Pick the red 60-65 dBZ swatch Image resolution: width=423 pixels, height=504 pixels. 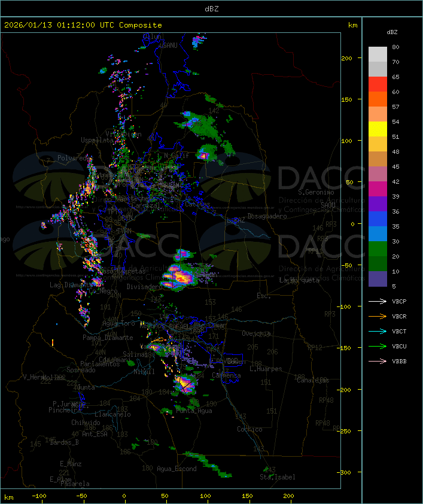pyautogui.click(x=378, y=84)
